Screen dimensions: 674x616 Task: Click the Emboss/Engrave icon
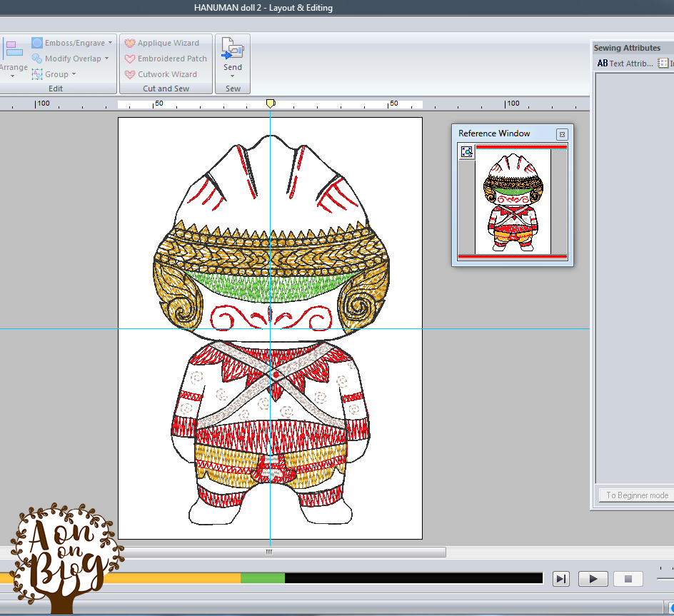(37, 43)
